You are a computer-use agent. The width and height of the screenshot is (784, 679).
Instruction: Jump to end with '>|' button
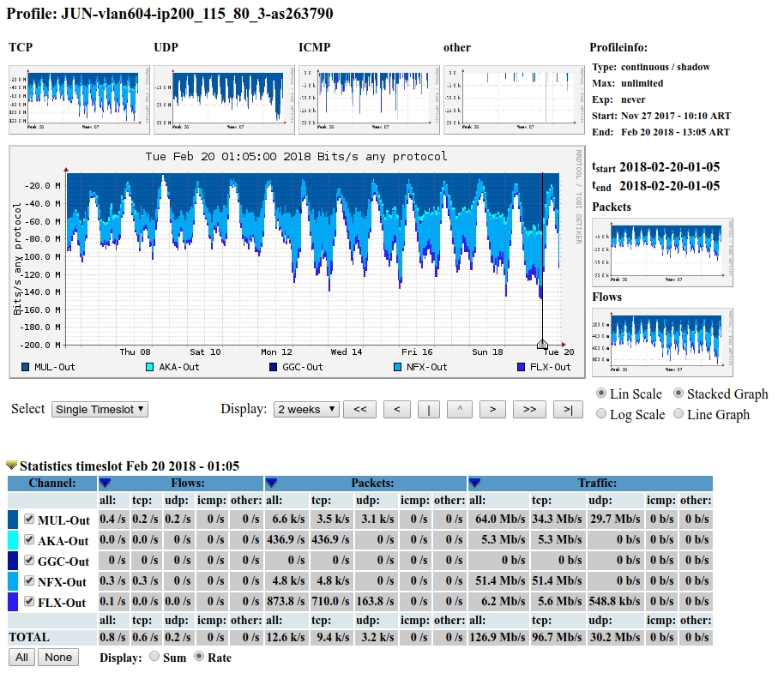coord(568,410)
